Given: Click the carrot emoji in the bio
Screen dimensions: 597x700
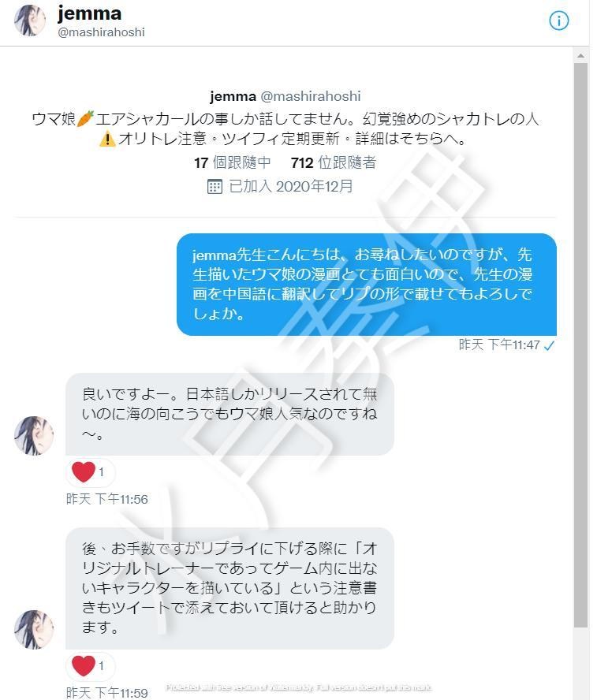Looking at the screenshot, I should [85, 118].
